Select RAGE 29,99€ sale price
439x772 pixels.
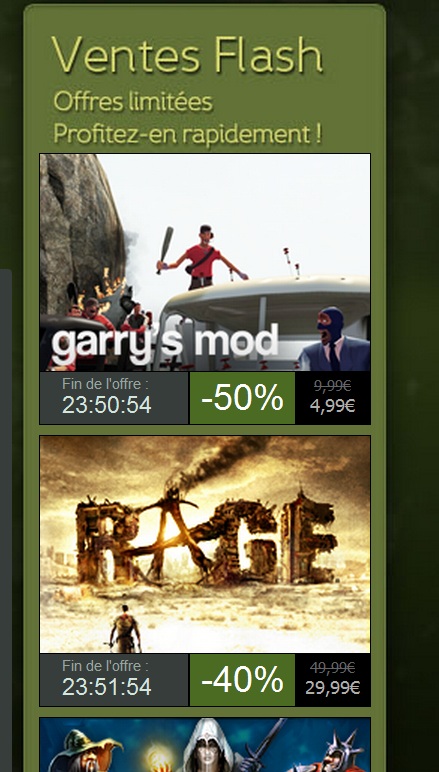[332, 688]
